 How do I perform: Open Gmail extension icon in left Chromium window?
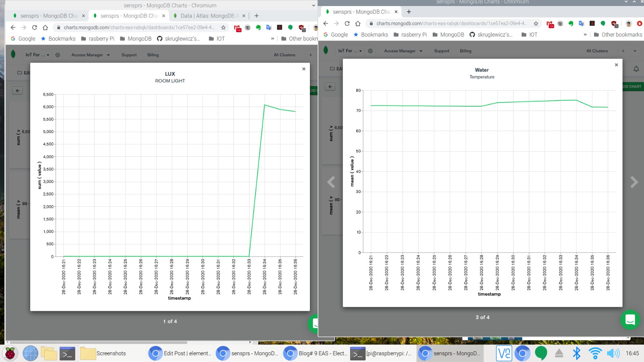tap(237, 28)
